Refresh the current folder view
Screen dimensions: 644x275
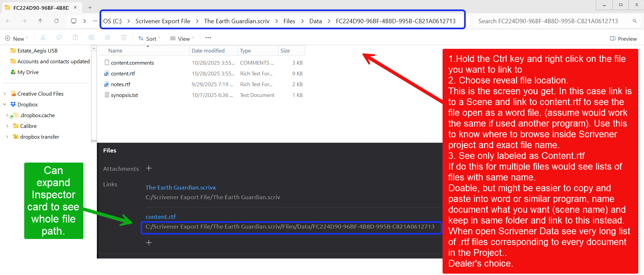pos(56,21)
